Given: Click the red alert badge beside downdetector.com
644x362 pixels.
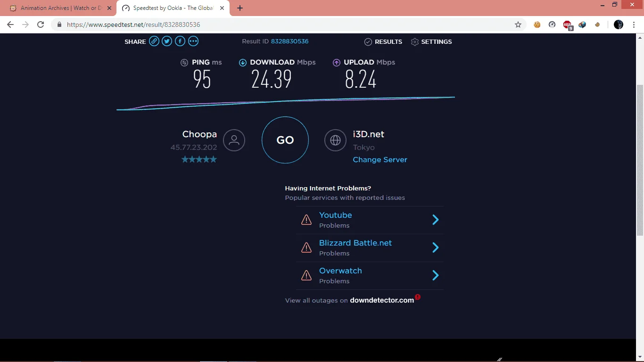Looking at the screenshot, I should pos(418,297).
